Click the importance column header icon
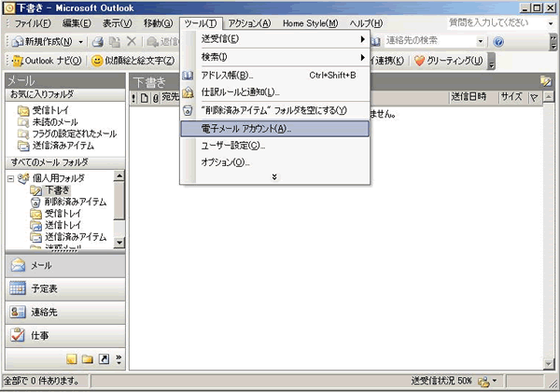 (x=133, y=98)
